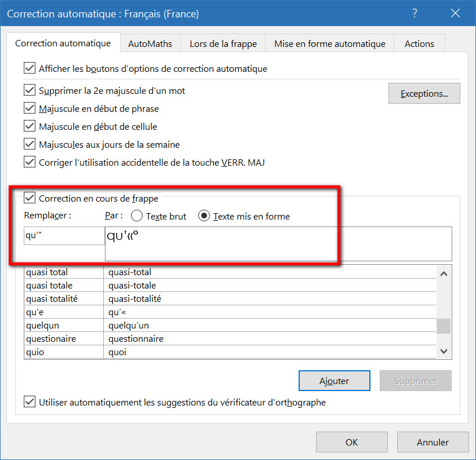Click OK to confirm settings
Image resolution: width=476 pixels, height=460 pixels.
click(351, 442)
